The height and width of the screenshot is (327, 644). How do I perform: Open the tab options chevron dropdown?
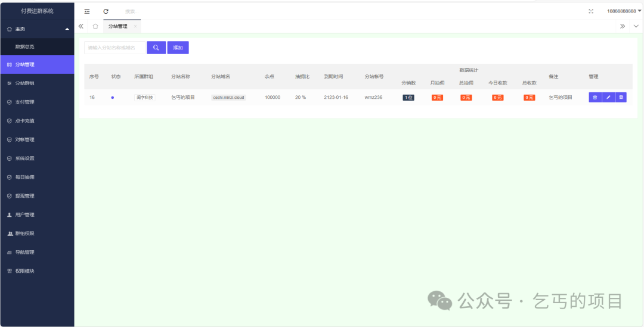point(636,26)
